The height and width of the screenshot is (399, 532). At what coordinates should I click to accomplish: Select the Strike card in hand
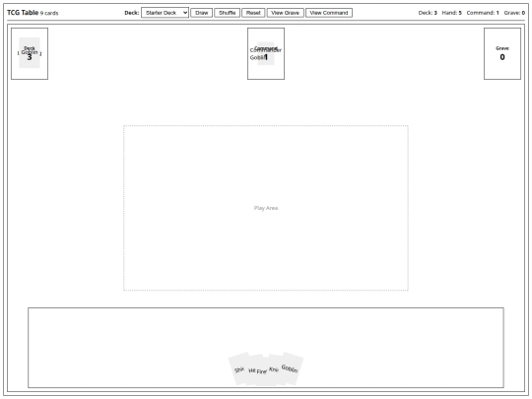click(238, 369)
